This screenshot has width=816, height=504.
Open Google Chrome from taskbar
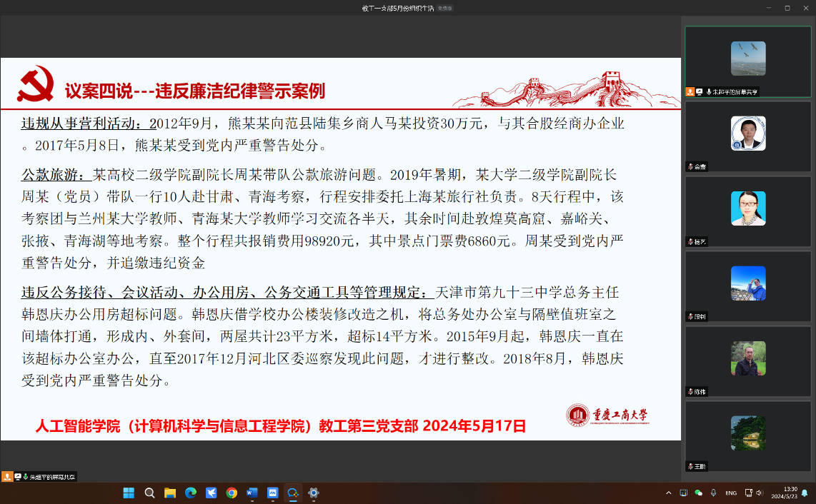tap(232, 493)
